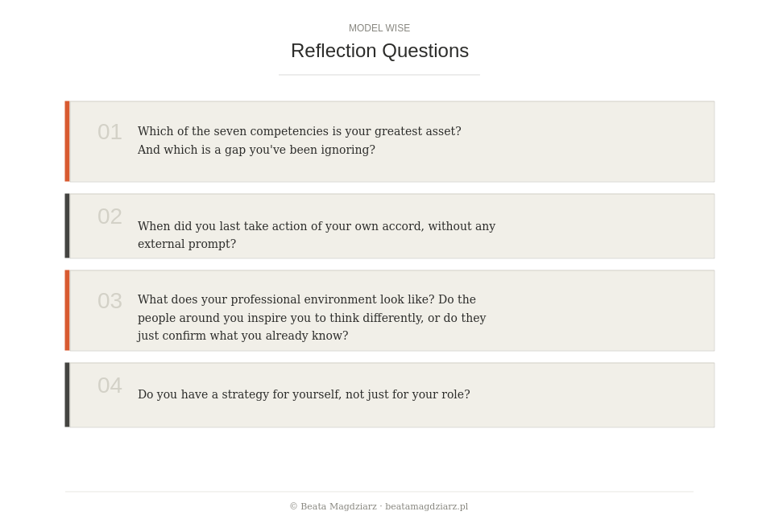The height and width of the screenshot is (532, 758).
Task: Click the 'gap you've been ignoring' line
Action: pyautogui.click(x=256, y=150)
